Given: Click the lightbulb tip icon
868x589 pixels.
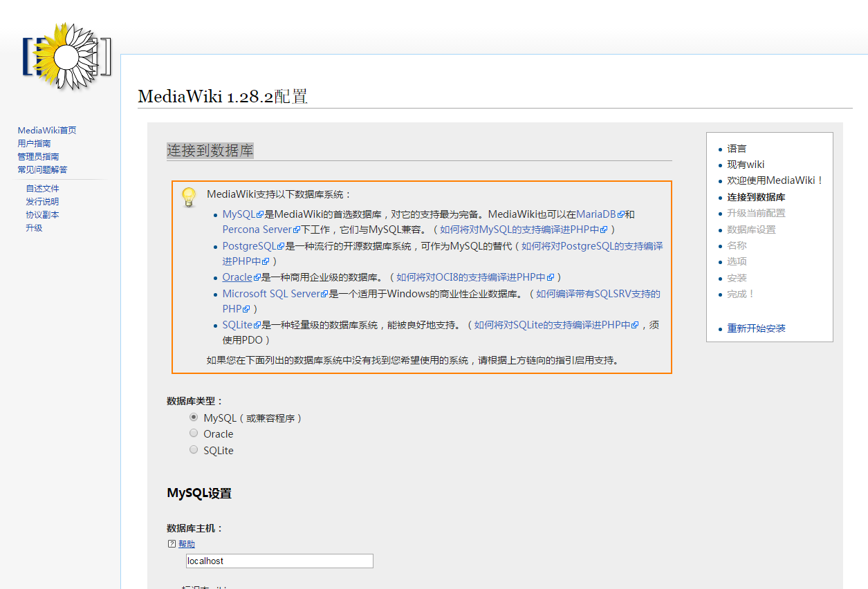Looking at the screenshot, I should [189, 197].
